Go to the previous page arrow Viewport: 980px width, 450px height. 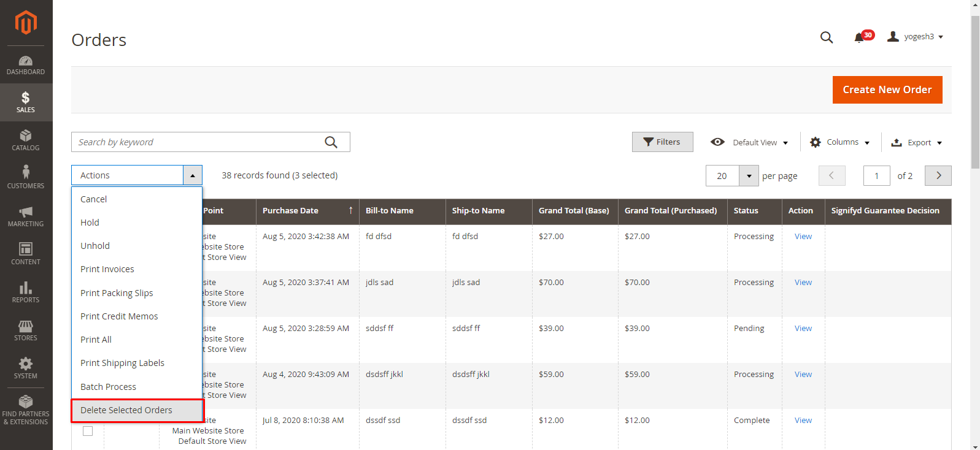click(x=832, y=175)
